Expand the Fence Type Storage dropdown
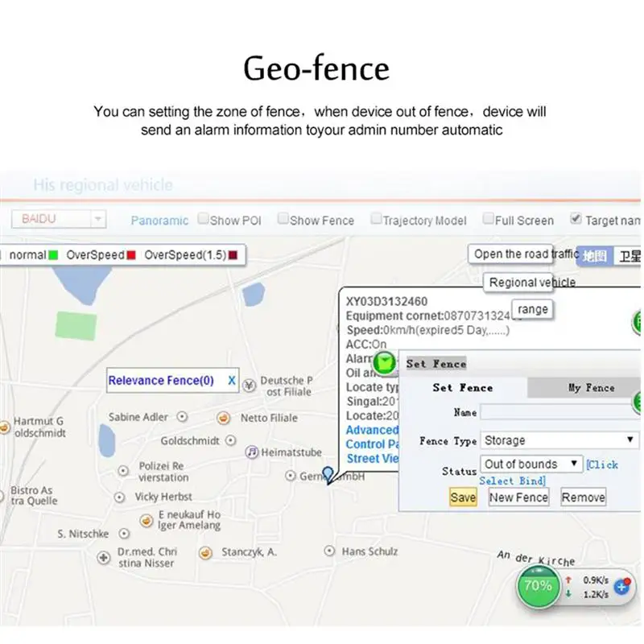644x644 pixels. [x=559, y=440]
